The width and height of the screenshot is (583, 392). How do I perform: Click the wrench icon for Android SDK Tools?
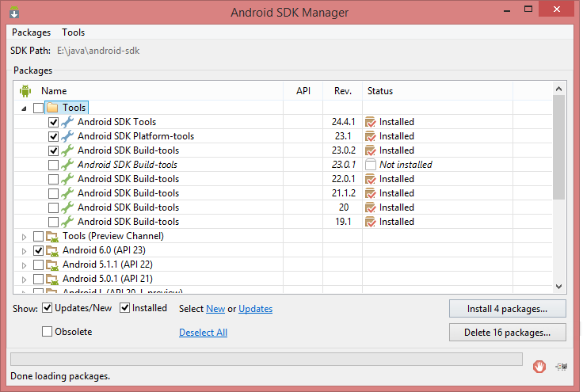click(x=67, y=122)
